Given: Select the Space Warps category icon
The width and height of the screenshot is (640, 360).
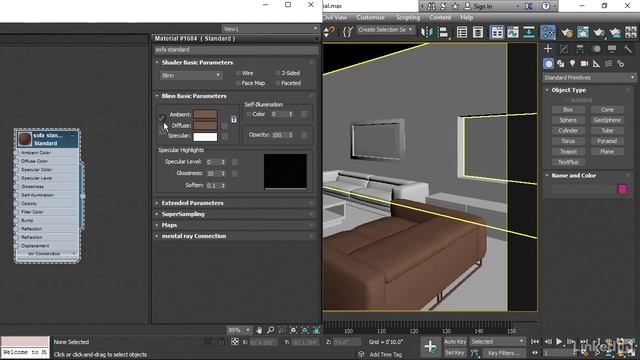Looking at the screenshot, I should click(x=609, y=64).
